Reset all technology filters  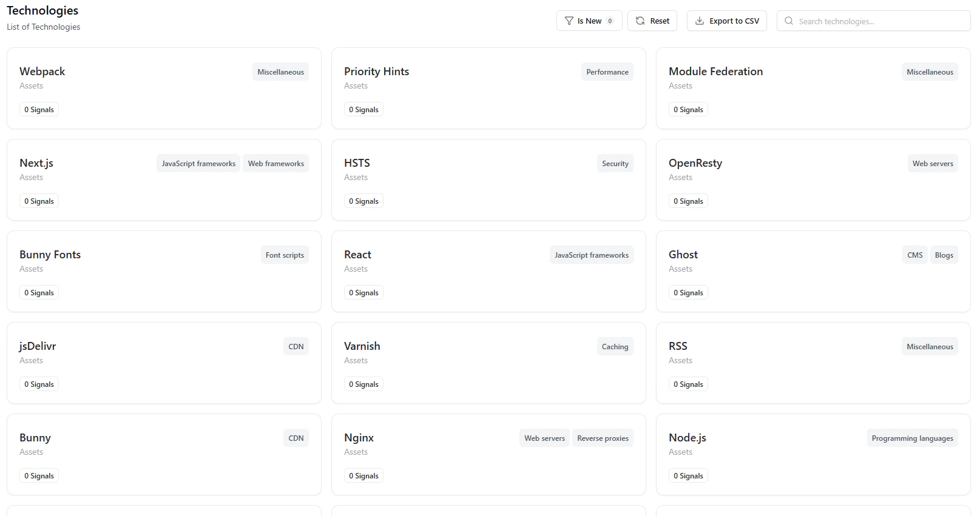pyautogui.click(x=652, y=21)
